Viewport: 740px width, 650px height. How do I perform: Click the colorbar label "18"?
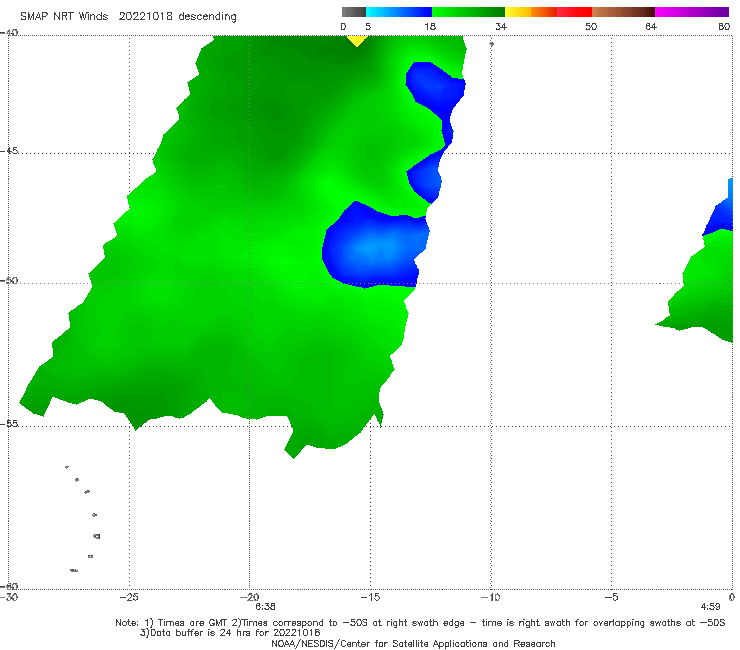[x=430, y=26]
